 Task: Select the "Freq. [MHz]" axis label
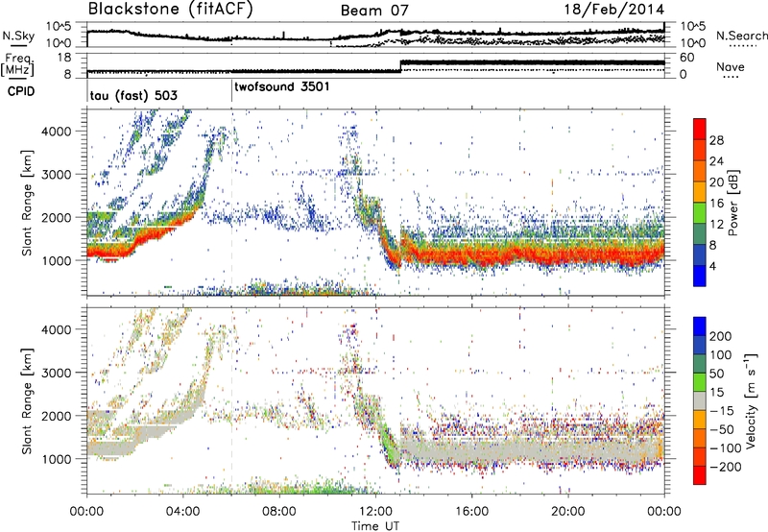(x=17, y=64)
